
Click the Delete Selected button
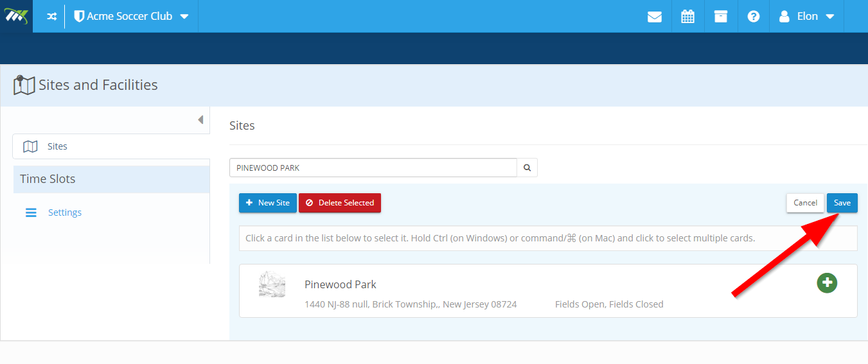coord(340,203)
